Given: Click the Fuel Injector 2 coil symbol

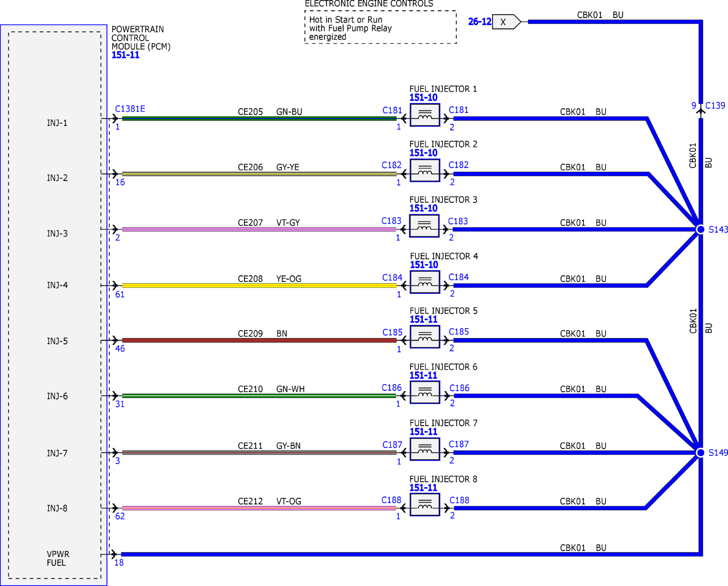Looking at the screenshot, I should pos(425,170).
